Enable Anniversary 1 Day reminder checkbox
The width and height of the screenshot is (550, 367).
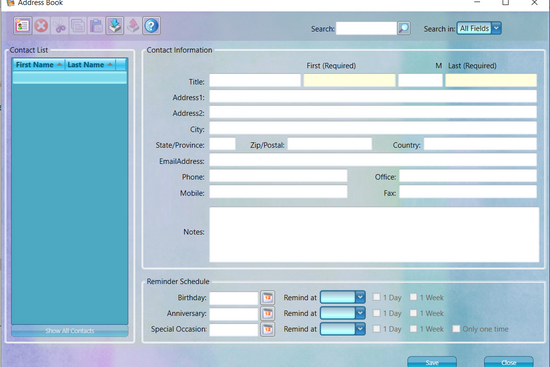click(376, 313)
